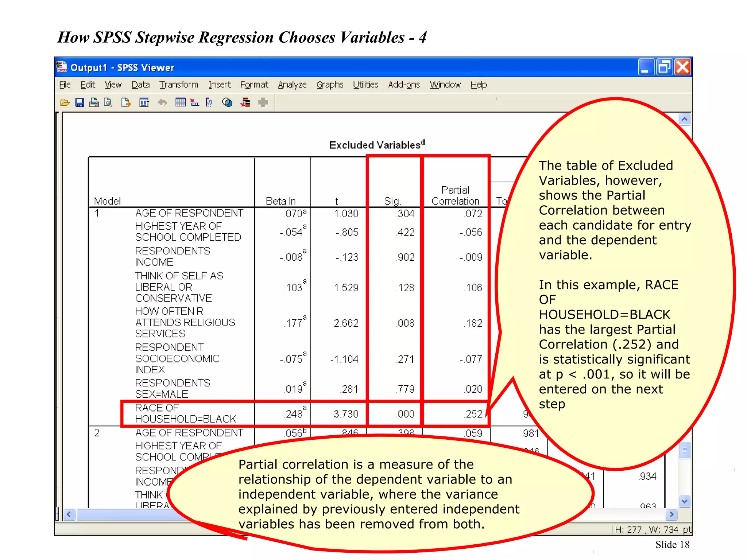Click RESPONDENT SOCIOECONOMIC INDEX row label
747x560 pixels.
(x=177, y=358)
